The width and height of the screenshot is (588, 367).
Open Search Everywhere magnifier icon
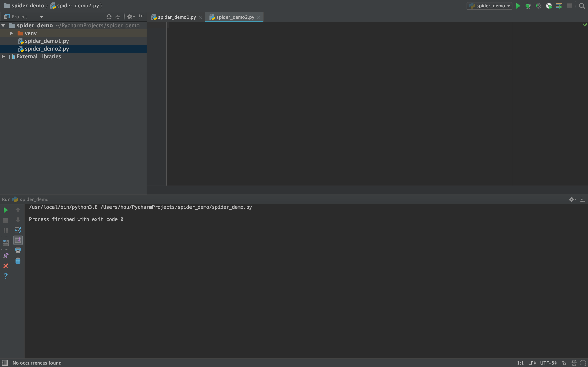click(582, 6)
